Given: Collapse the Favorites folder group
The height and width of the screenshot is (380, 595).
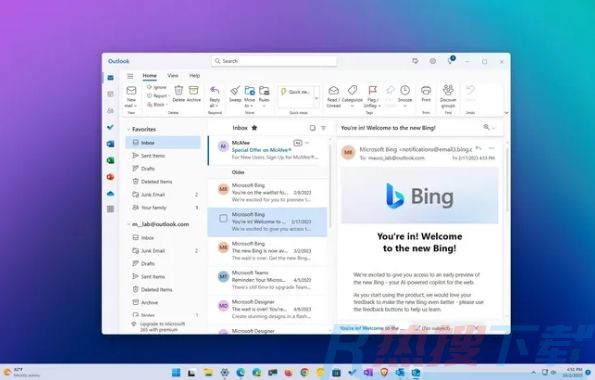Looking at the screenshot, I should 129,129.
